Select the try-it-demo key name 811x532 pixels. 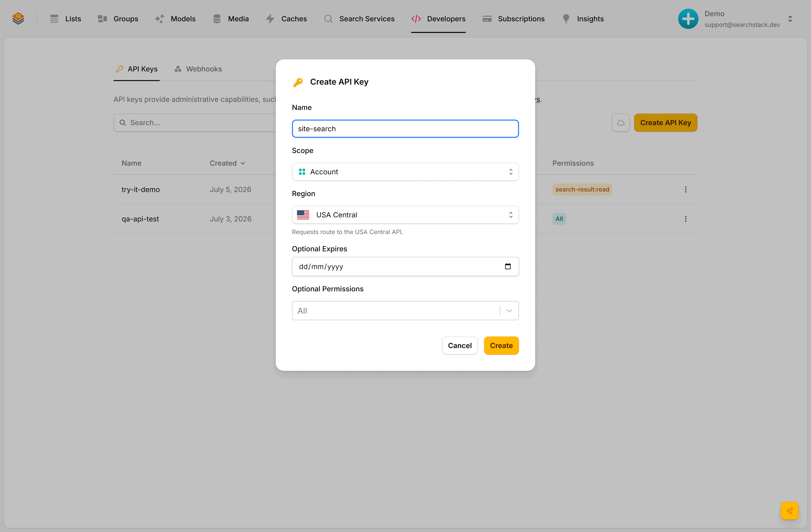click(141, 189)
